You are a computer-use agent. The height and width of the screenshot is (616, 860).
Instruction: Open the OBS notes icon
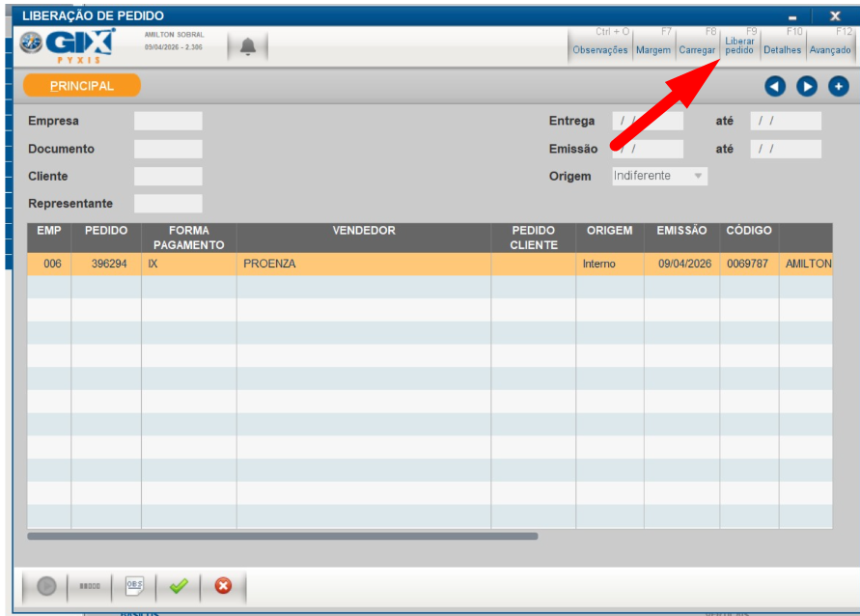click(x=134, y=586)
